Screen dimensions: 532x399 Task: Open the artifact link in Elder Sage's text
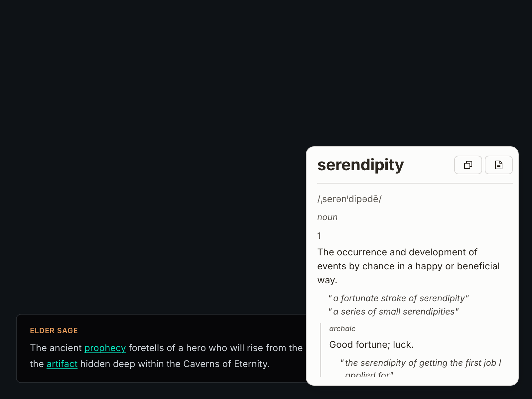pos(62,364)
